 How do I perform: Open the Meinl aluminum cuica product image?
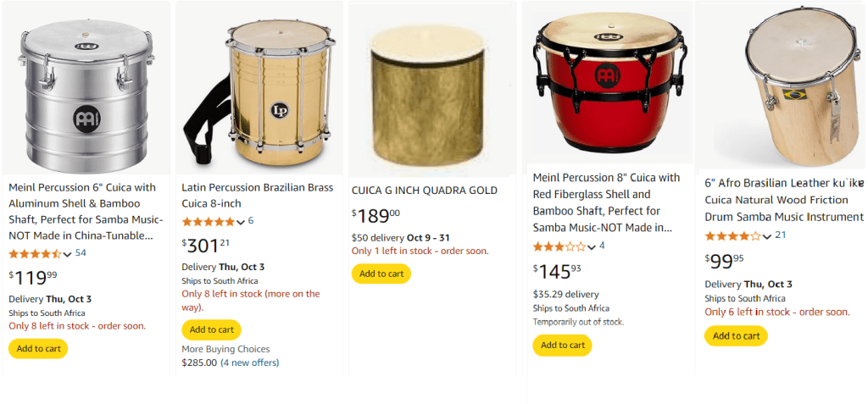click(85, 93)
